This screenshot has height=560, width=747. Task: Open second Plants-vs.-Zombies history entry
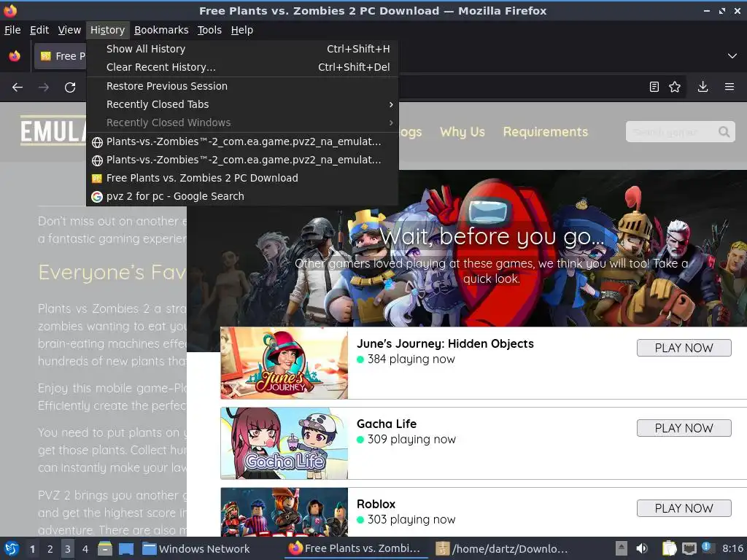click(242, 160)
